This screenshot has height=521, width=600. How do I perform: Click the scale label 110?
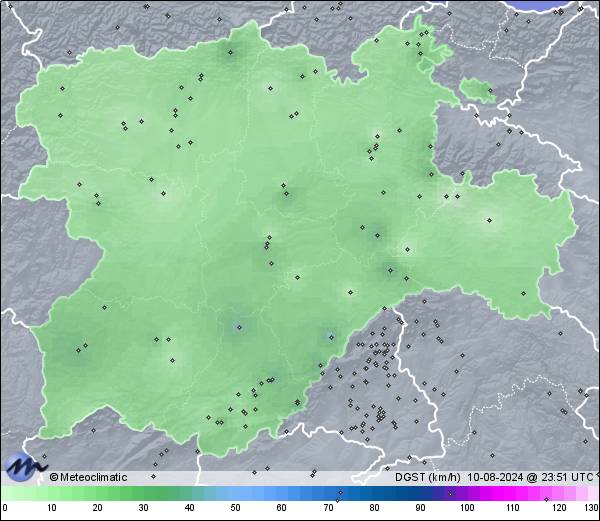(513, 508)
